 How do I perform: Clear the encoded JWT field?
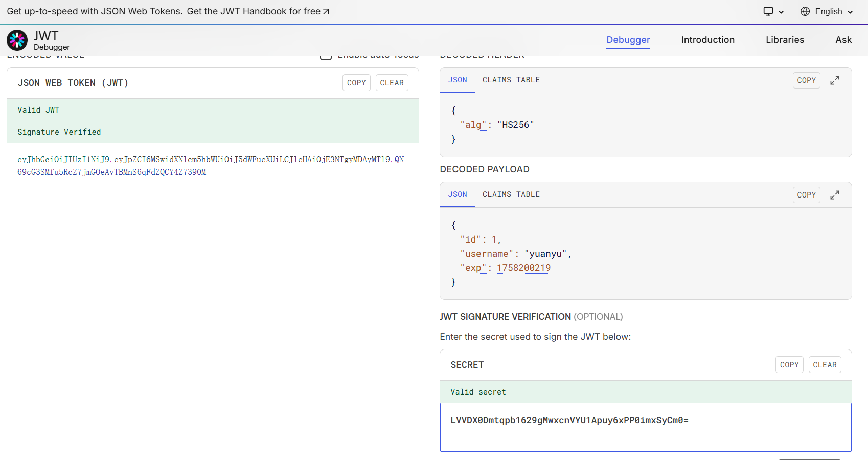(392, 83)
